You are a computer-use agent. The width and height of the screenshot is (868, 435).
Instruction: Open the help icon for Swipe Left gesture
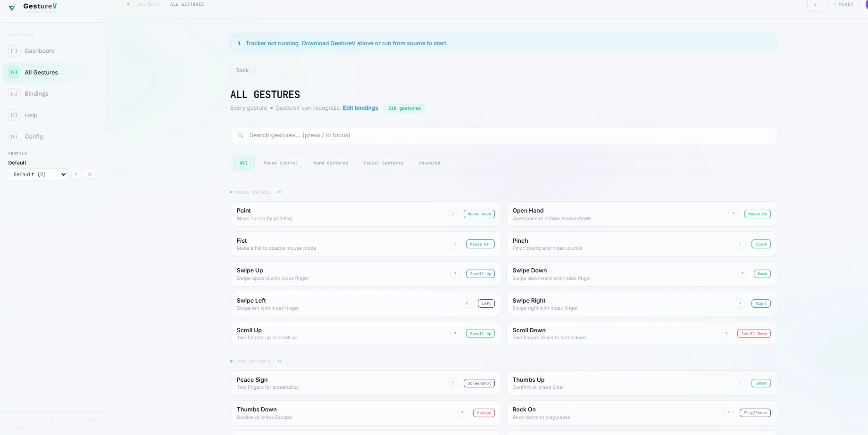click(467, 304)
